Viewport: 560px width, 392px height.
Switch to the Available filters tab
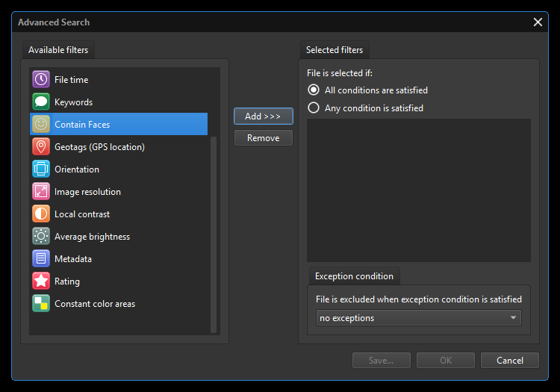click(58, 50)
